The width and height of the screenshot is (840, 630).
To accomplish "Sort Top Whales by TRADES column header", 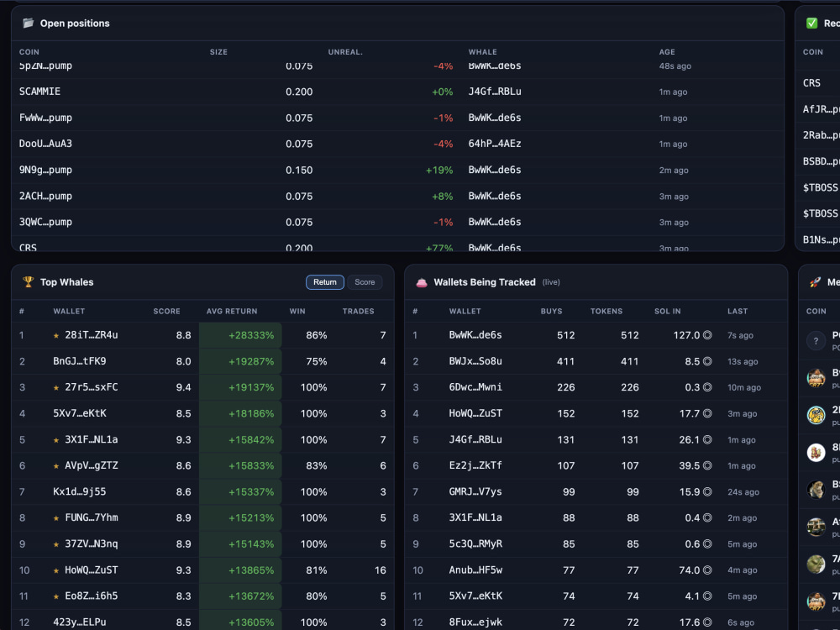I will pyautogui.click(x=359, y=312).
